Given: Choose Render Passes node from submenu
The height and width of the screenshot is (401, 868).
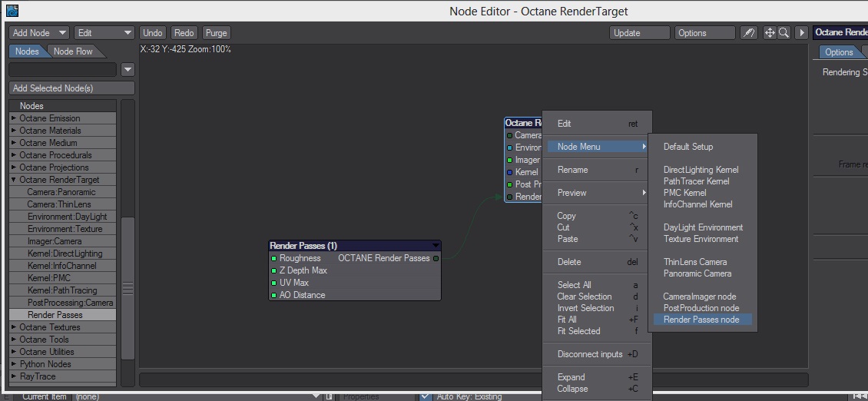Looking at the screenshot, I should pos(701,319).
